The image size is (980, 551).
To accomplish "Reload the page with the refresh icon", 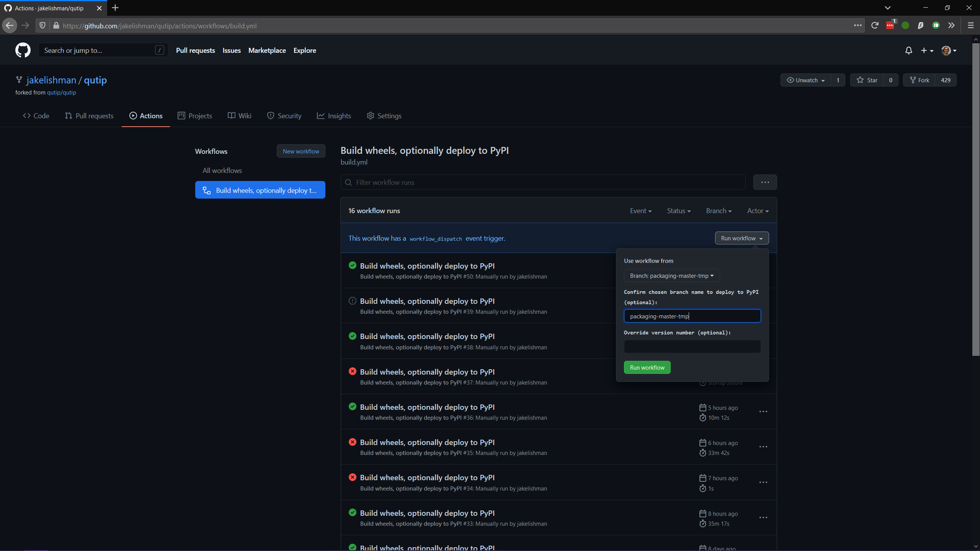I will [x=875, y=25].
